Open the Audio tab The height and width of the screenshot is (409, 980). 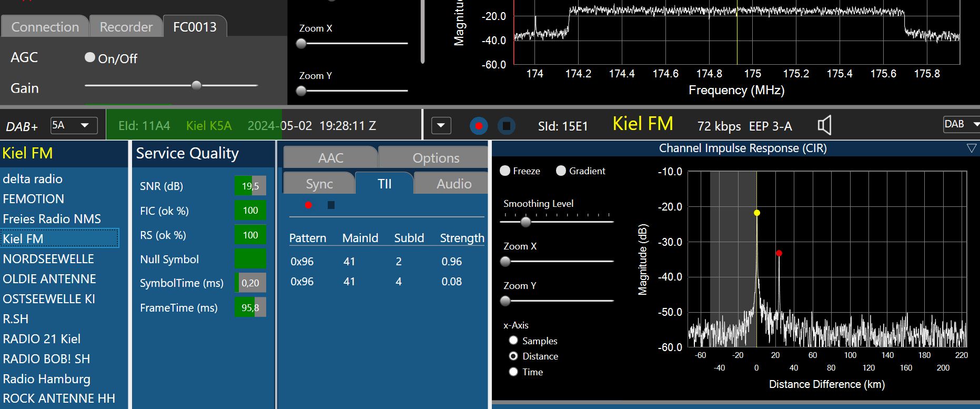[x=453, y=184]
